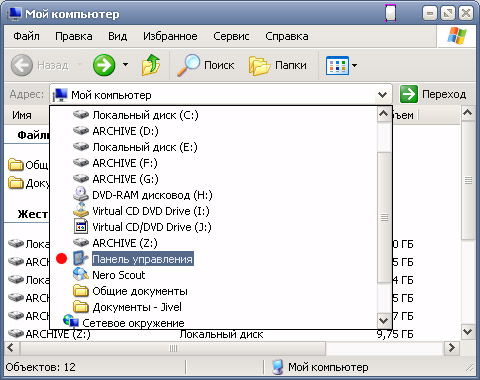This screenshot has width=480, height=380.
Task: Click the Nero Scout icon
Action: (81, 275)
